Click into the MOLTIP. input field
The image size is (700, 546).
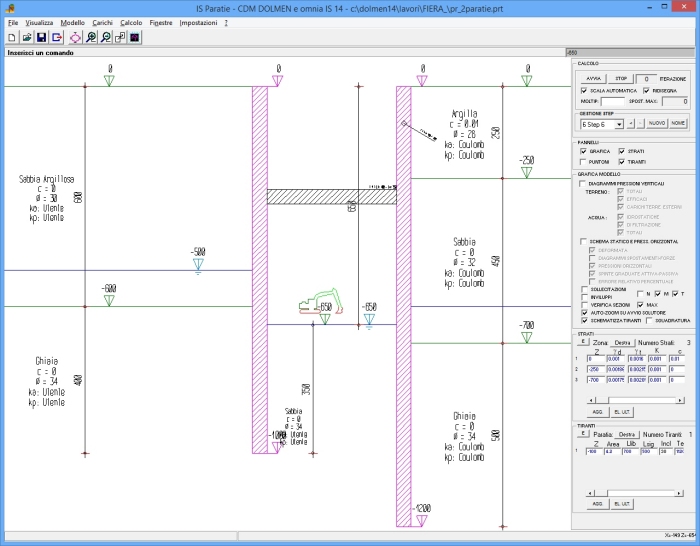point(613,102)
